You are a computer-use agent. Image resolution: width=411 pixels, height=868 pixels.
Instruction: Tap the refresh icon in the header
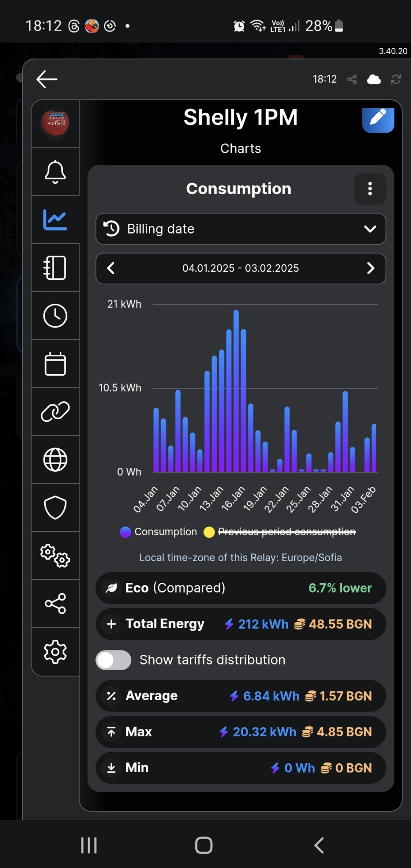[396, 79]
